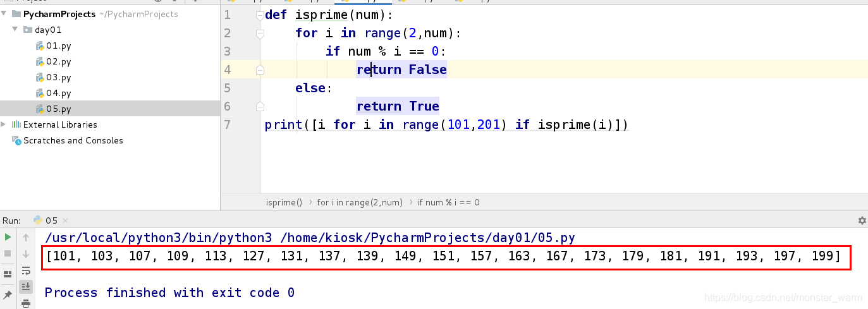868x309 pixels.
Task: Click line number 3 in the gutter
Action: [x=228, y=51]
